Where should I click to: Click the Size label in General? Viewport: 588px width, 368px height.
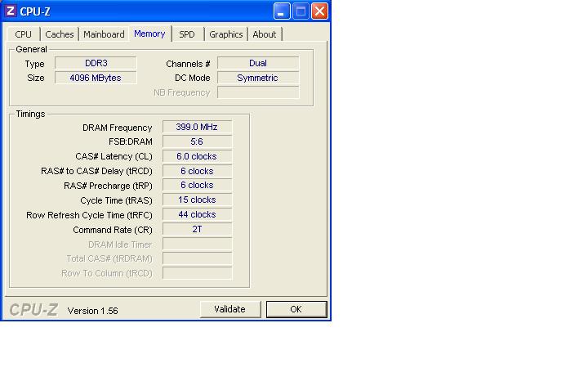(x=36, y=79)
